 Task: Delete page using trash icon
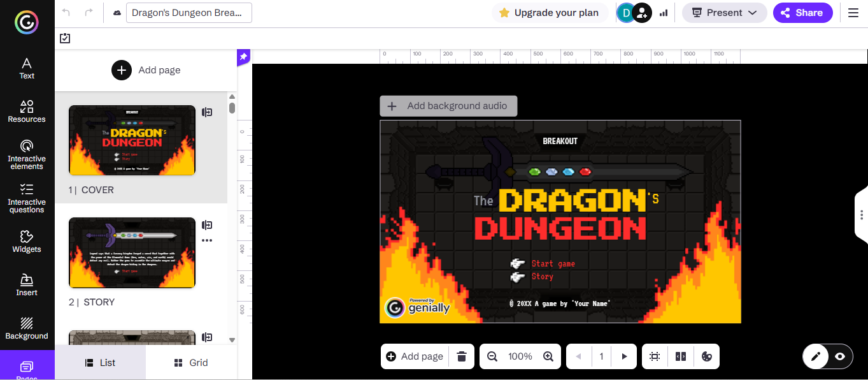click(462, 356)
